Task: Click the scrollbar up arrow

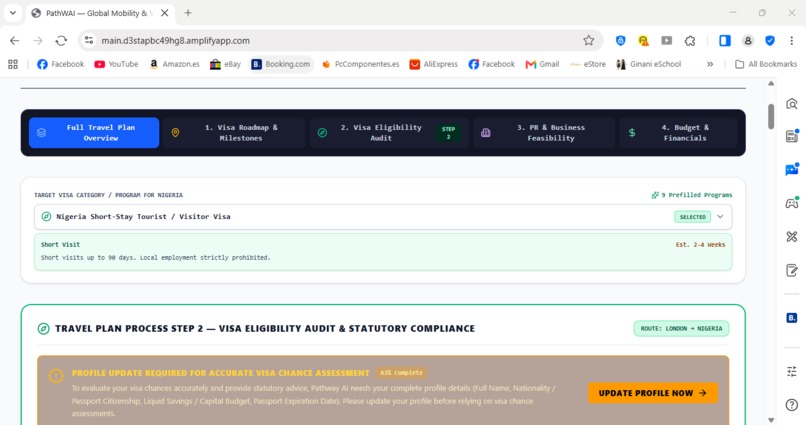Action: point(771,83)
